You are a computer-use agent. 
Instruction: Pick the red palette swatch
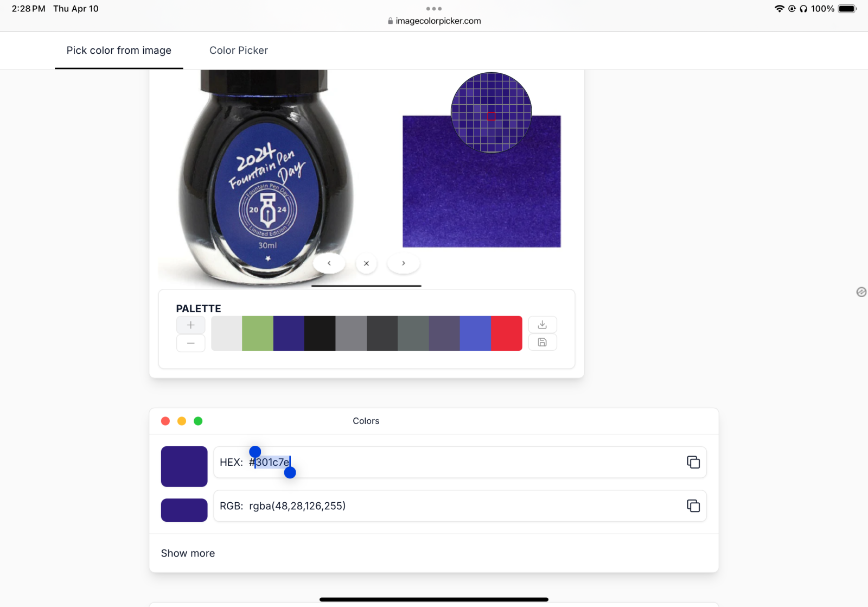(x=506, y=333)
